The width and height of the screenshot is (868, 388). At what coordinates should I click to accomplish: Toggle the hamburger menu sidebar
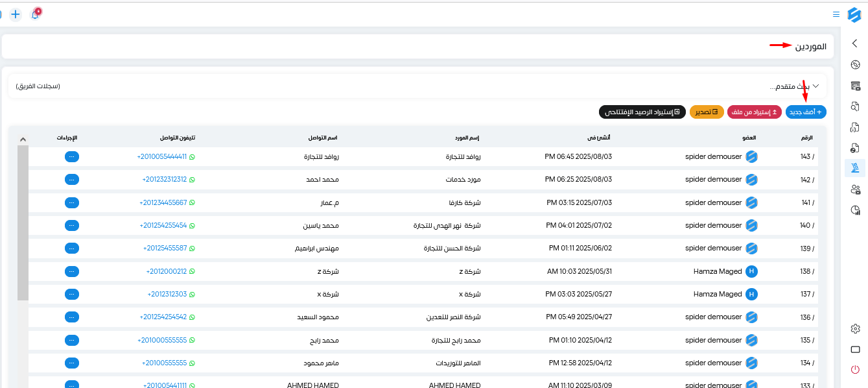(x=836, y=14)
